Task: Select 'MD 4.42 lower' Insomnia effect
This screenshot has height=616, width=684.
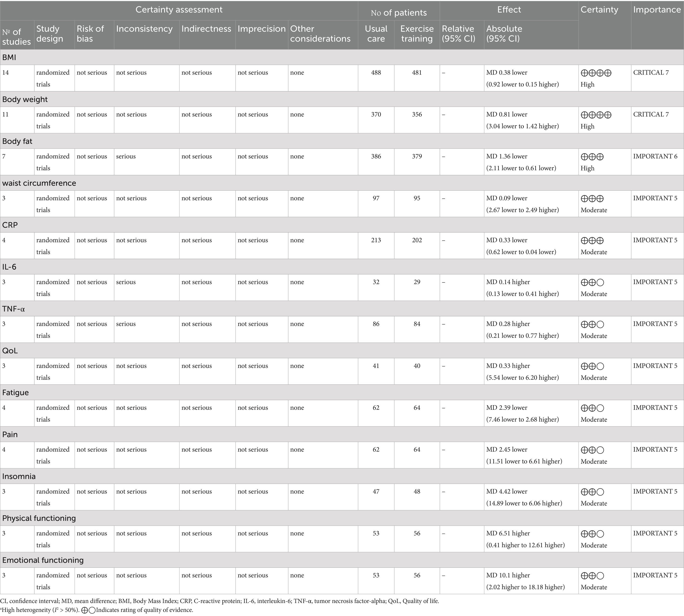Action: click(x=507, y=491)
